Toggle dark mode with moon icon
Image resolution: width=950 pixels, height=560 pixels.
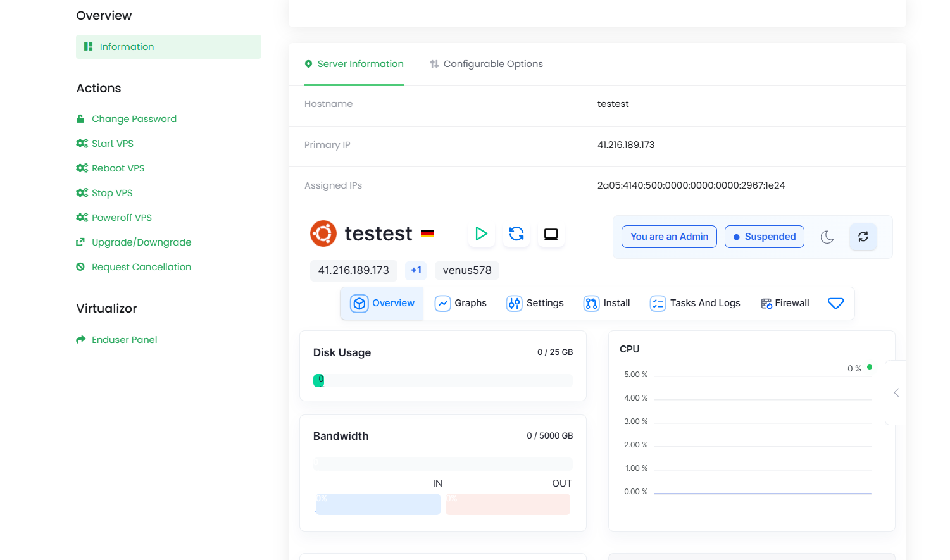(827, 237)
